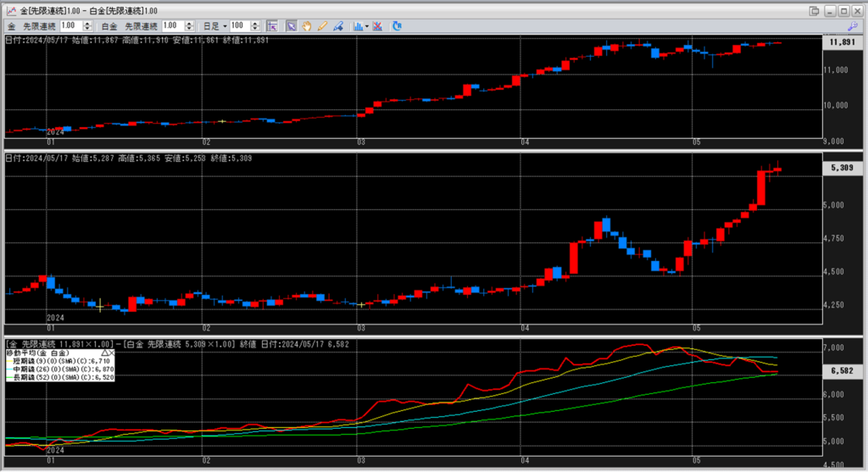The image size is (868, 472).
Task: Click the bar count 100 field
Action: [238, 26]
